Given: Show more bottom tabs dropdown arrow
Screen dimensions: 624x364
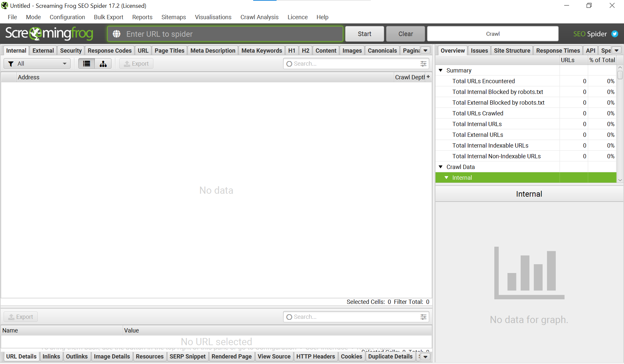Looking at the screenshot, I should [x=425, y=357].
